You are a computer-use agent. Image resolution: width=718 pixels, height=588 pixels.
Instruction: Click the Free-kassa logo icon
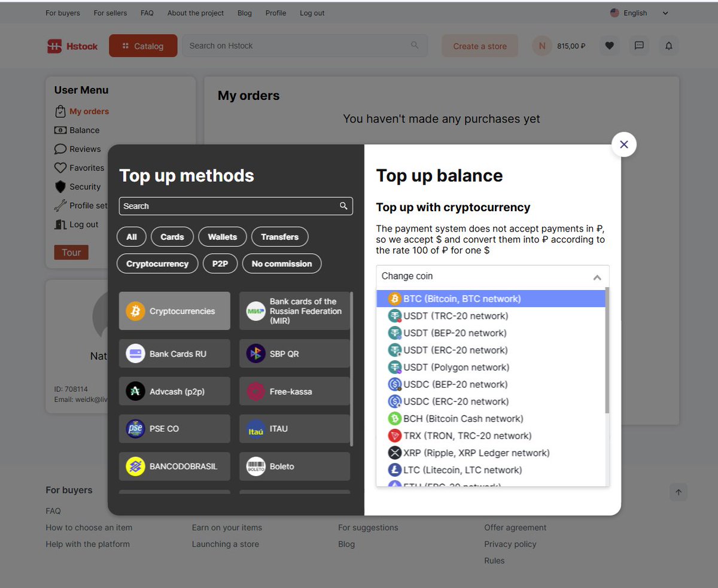(x=256, y=391)
